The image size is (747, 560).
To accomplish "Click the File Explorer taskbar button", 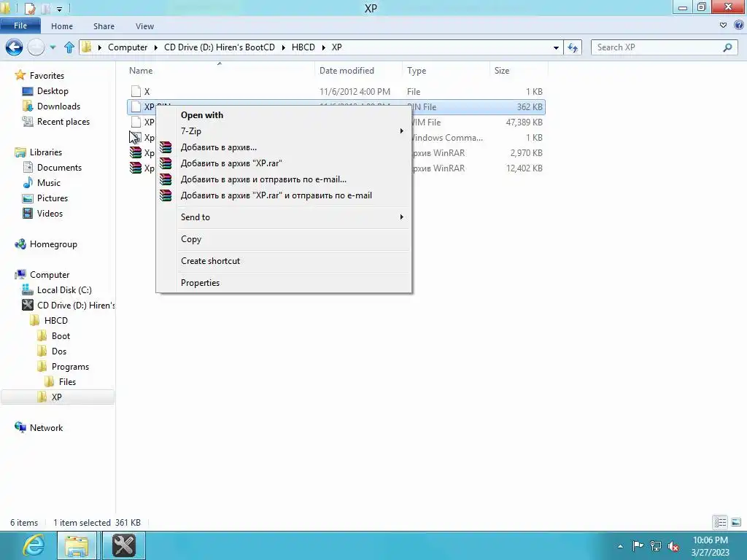I will (x=77, y=545).
